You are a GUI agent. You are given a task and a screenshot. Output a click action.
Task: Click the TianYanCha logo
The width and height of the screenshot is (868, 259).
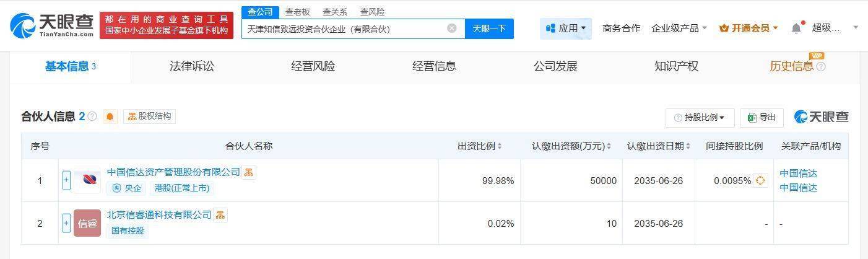coord(51,25)
